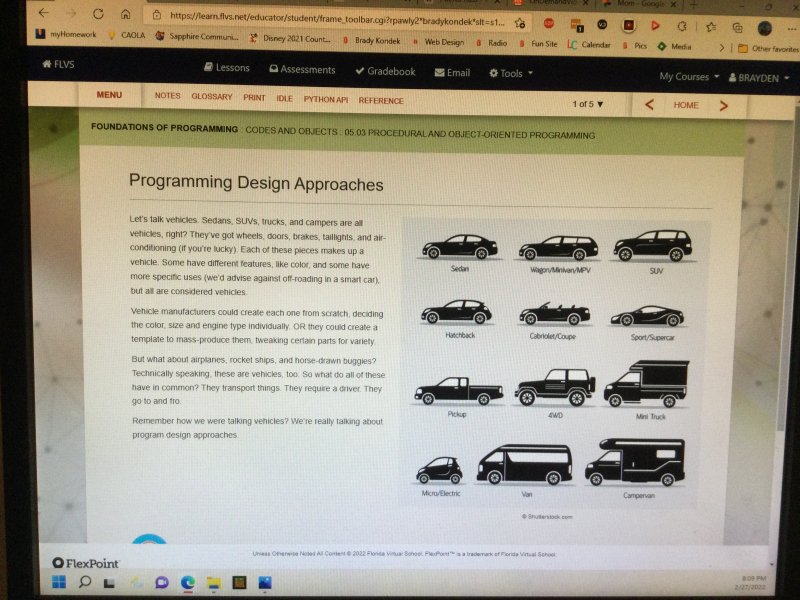The image size is (800, 600).
Task: Click the red play-arrow extension icon
Action: (655, 25)
